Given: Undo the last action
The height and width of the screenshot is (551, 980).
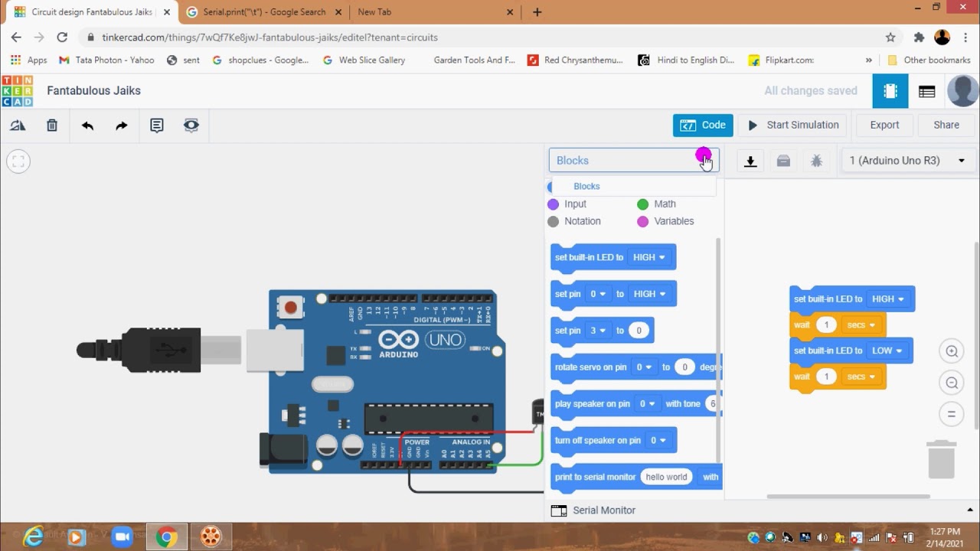Looking at the screenshot, I should coord(87,126).
